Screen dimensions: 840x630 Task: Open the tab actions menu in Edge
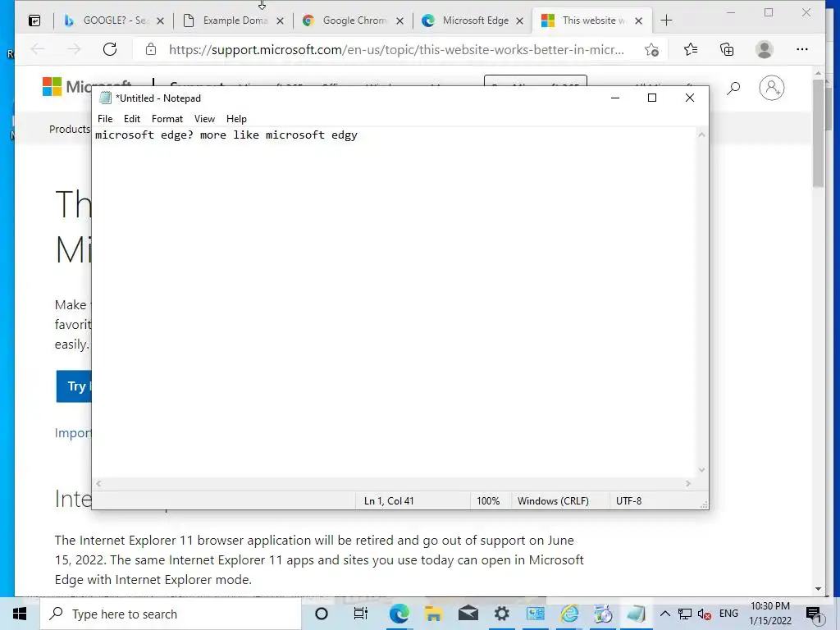point(34,21)
